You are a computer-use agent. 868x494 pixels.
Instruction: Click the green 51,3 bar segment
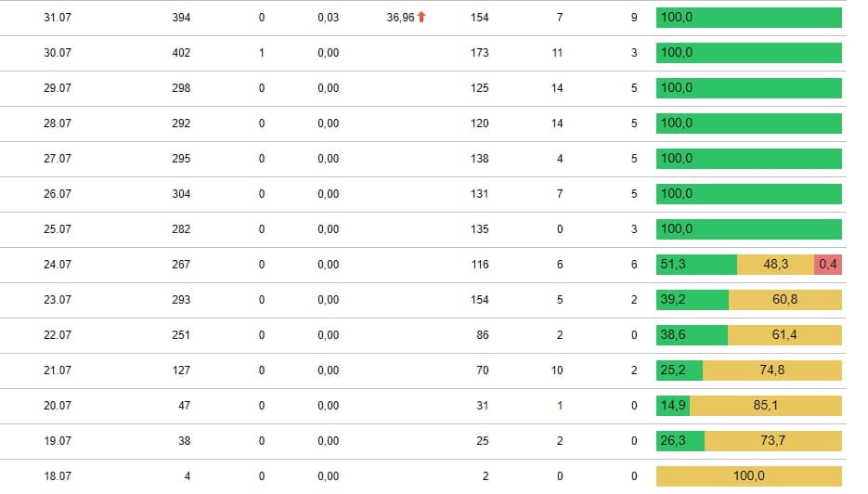pos(696,264)
